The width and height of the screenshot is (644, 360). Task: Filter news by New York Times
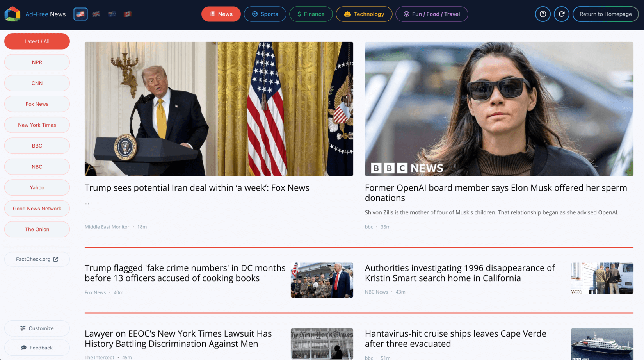point(37,125)
